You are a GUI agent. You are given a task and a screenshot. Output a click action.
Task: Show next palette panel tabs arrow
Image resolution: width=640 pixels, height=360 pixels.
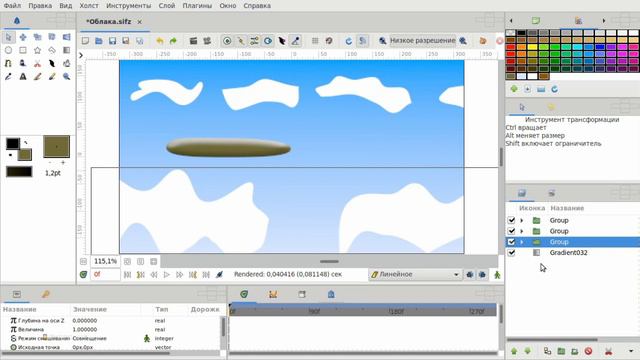coord(604,20)
